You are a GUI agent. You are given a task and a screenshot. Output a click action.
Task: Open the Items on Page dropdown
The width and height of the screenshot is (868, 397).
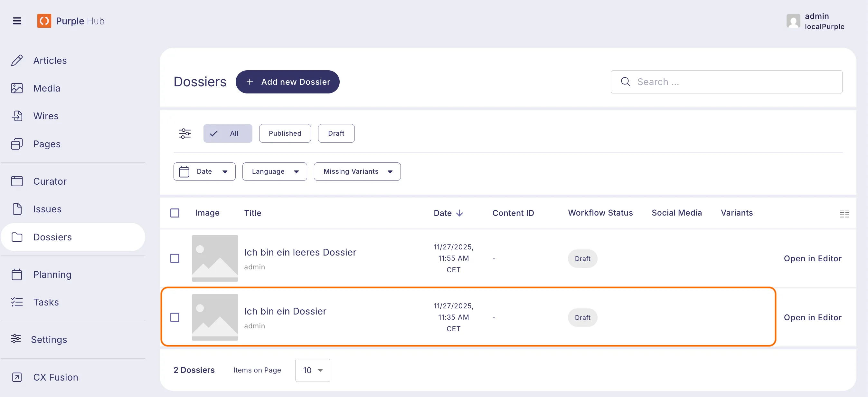tap(313, 370)
